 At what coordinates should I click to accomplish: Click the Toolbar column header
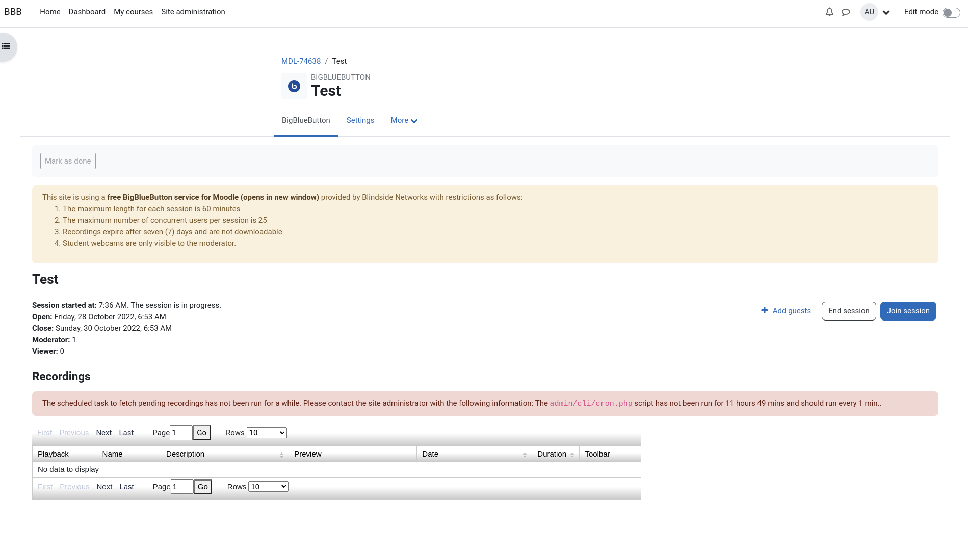[x=610, y=454]
